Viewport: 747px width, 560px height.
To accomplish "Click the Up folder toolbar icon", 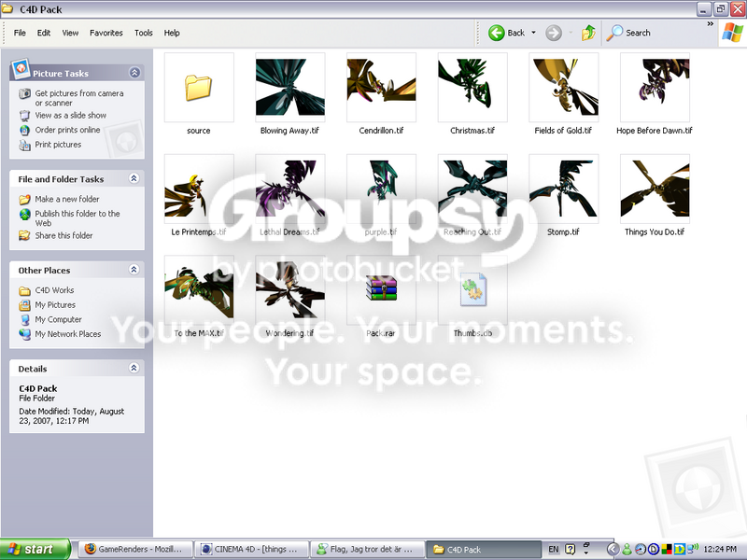I will [588, 33].
